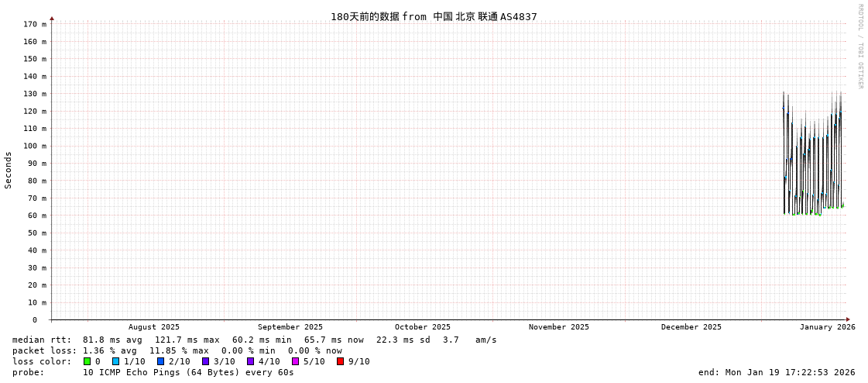Select the blue 2/10 loss color swatch

pyautogui.click(x=160, y=361)
